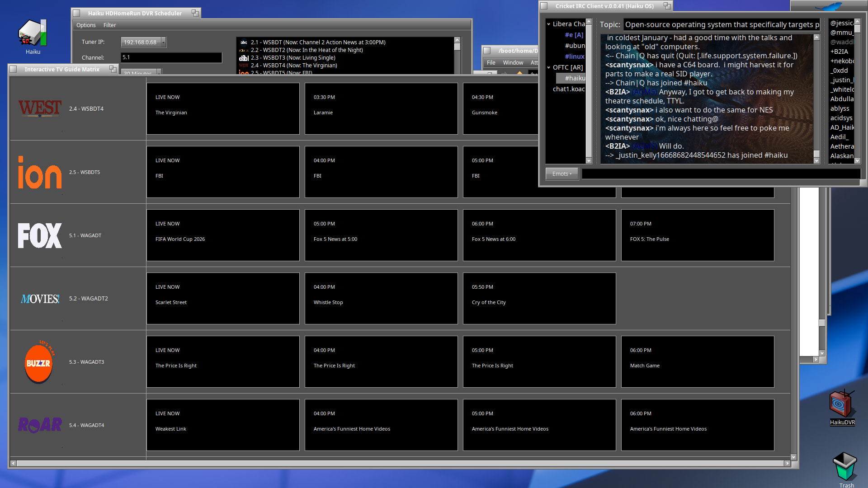Image resolution: width=868 pixels, height=488 pixels.
Task: Select Scarlet Street live on WAGADT2
Action: tap(223, 298)
